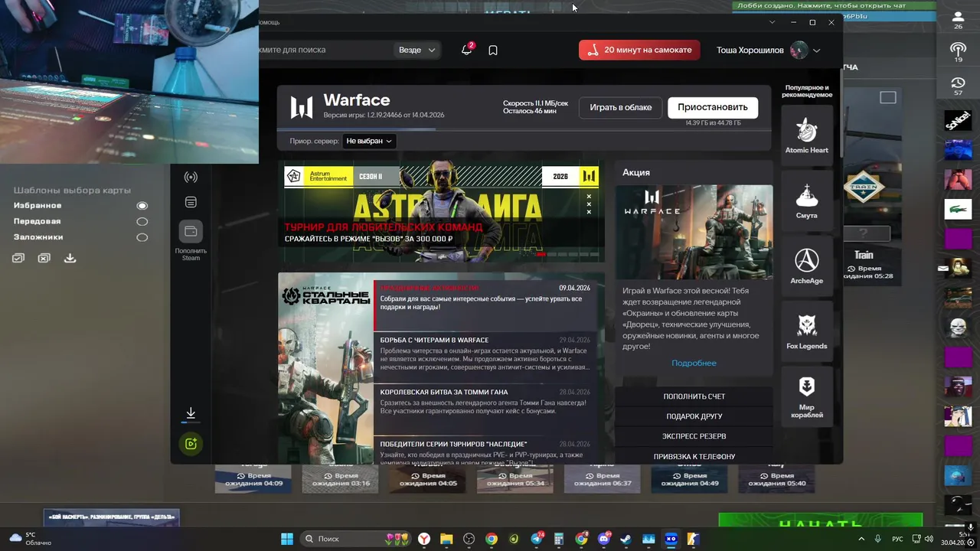Open the nearby players icon with count 19
The image size is (980, 551).
pyautogui.click(x=958, y=52)
